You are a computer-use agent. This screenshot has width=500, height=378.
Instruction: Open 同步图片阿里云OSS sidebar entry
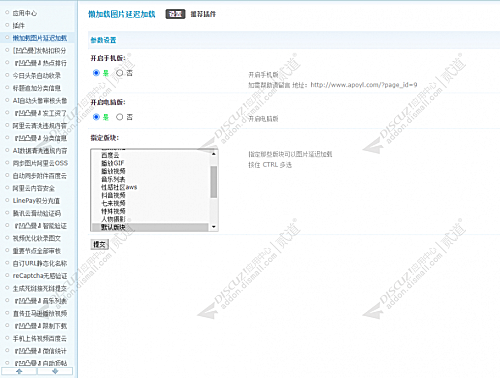point(40,163)
